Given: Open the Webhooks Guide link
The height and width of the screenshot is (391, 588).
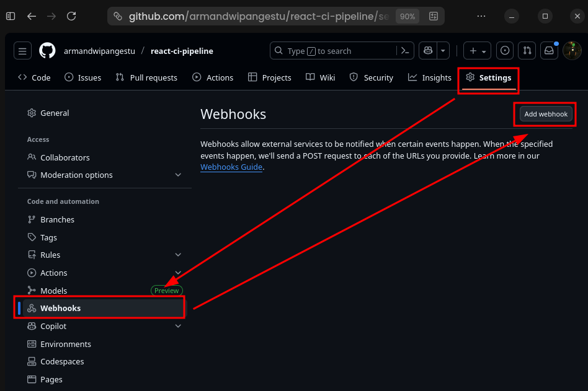Looking at the screenshot, I should coord(231,167).
